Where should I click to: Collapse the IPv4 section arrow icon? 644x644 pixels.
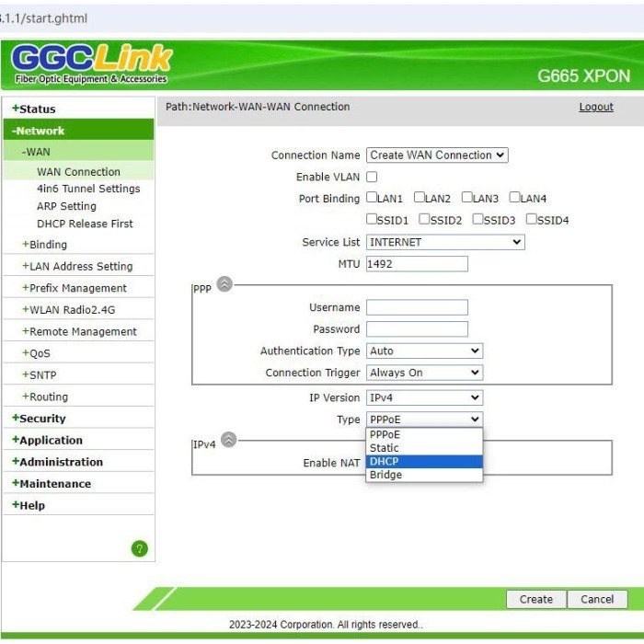coord(228,440)
